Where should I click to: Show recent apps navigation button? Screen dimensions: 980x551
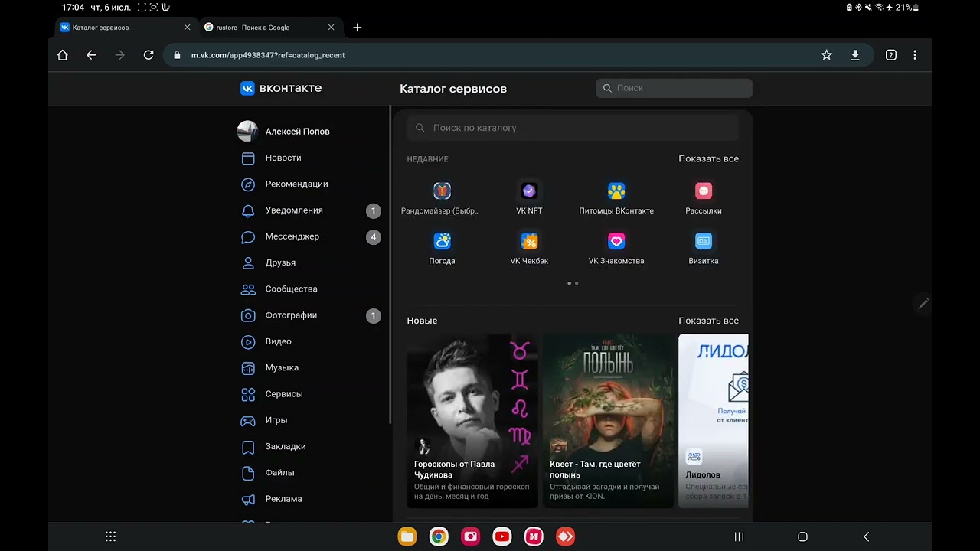pos(739,536)
